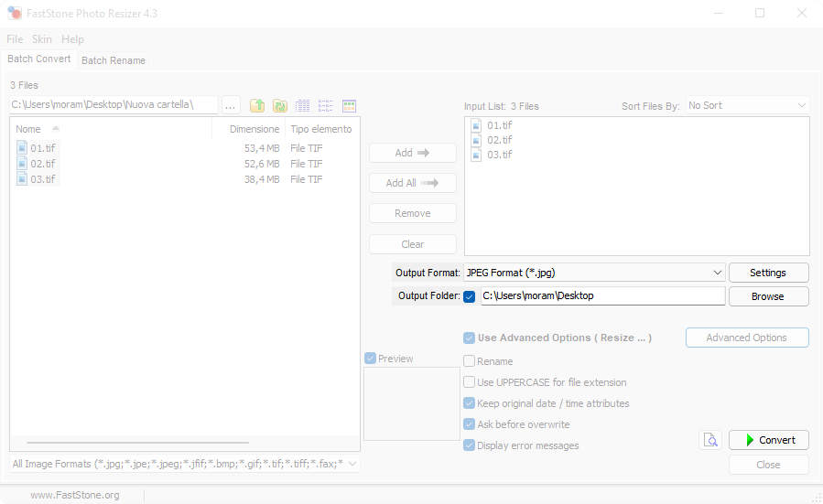Click the Close button at the bottom

click(768, 465)
